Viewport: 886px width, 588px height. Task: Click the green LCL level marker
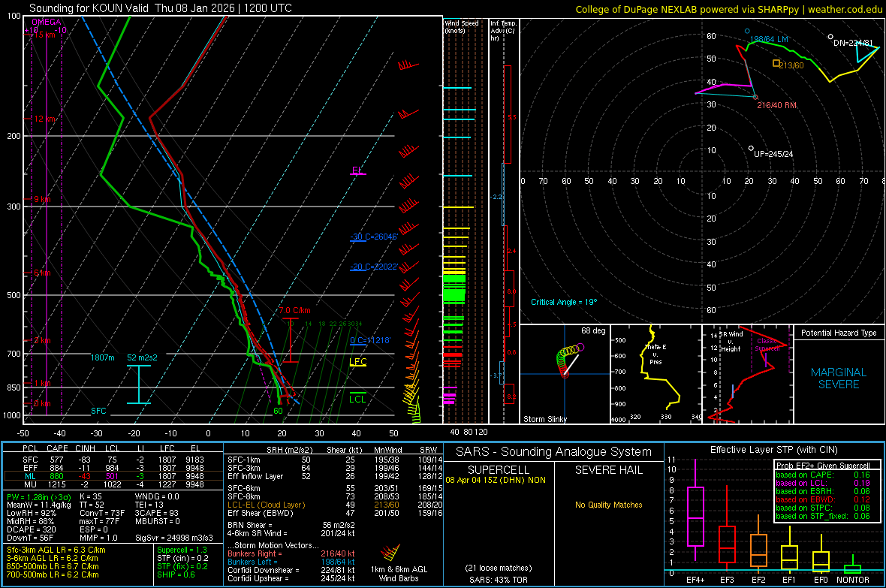[x=357, y=396]
